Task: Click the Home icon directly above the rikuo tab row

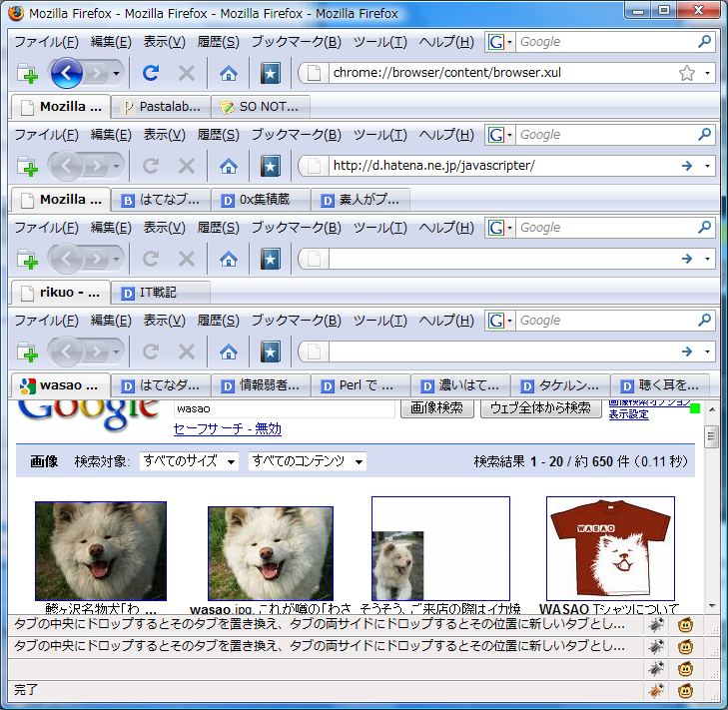Action: (229, 259)
